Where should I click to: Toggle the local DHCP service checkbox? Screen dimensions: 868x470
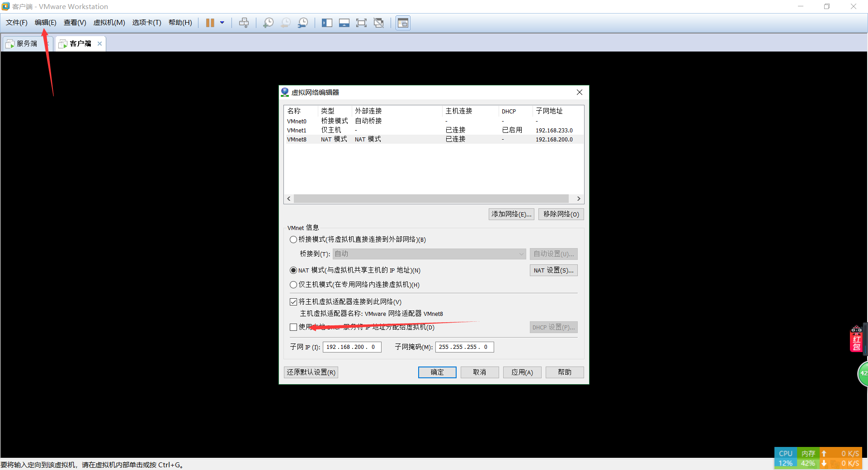(x=293, y=327)
